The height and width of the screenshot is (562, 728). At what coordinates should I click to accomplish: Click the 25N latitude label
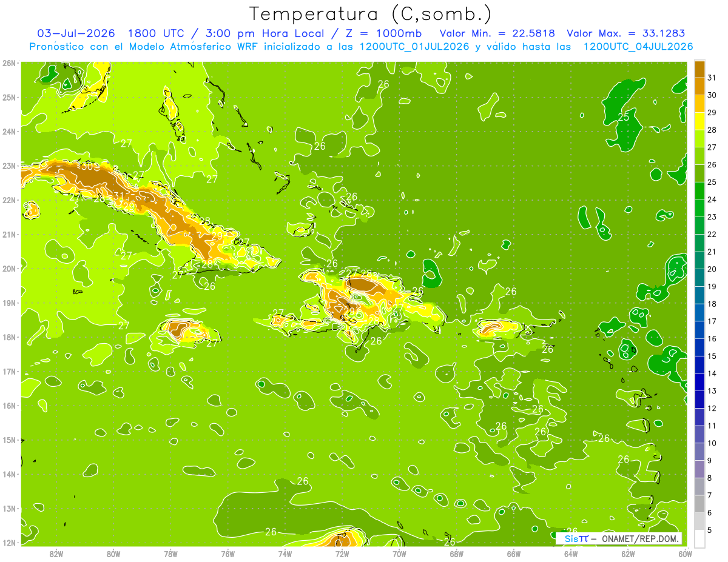[9, 97]
